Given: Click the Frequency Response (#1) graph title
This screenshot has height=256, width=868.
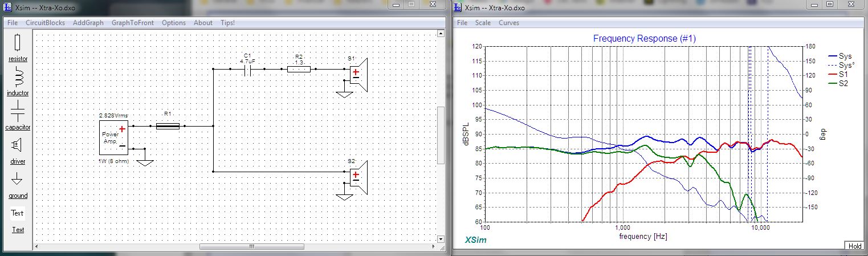Looking at the screenshot, I should coord(644,39).
